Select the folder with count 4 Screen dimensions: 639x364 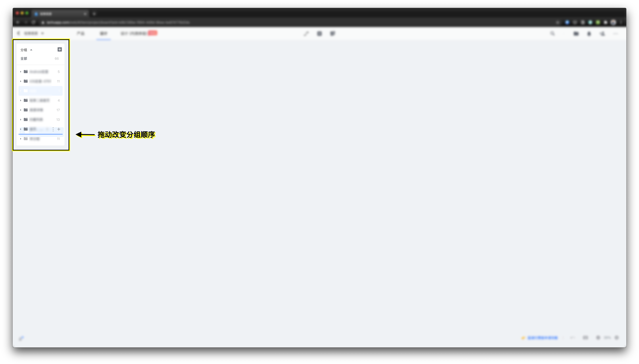tap(40, 100)
